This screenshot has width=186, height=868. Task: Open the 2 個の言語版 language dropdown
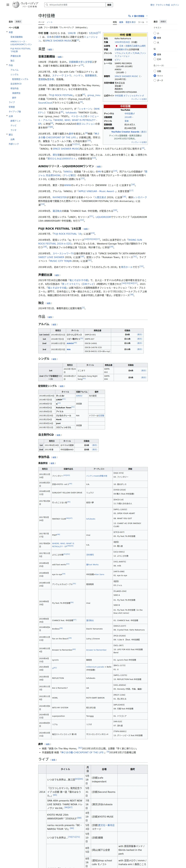138,16
